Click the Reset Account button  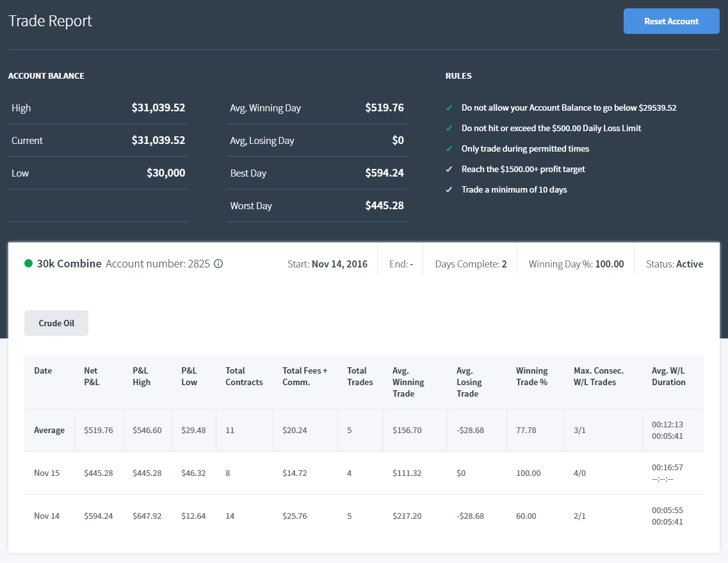672,21
